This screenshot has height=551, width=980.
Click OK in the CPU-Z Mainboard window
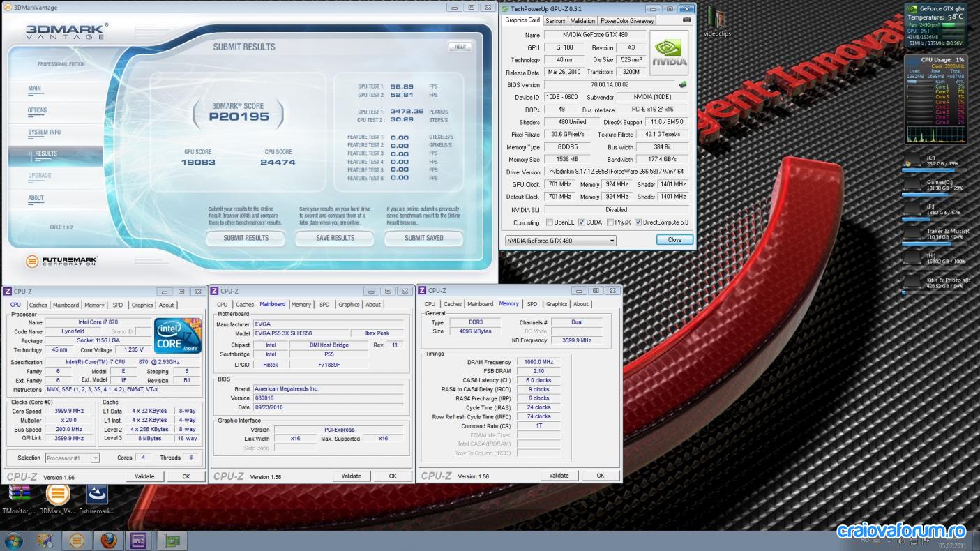coord(393,476)
